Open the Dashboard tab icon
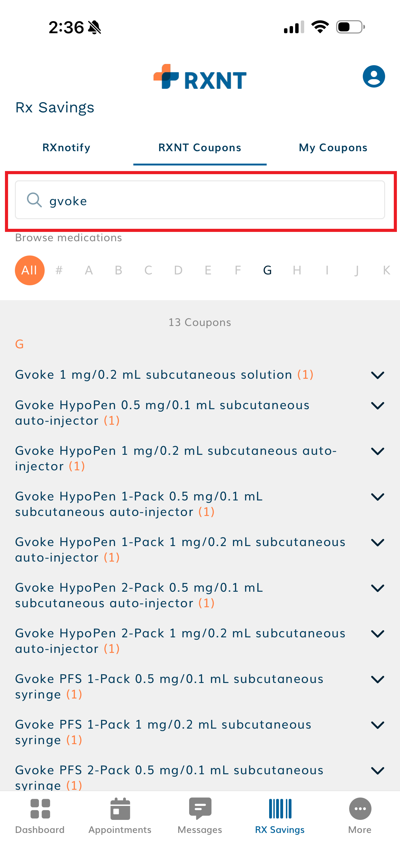400x868 pixels. point(40,808)
